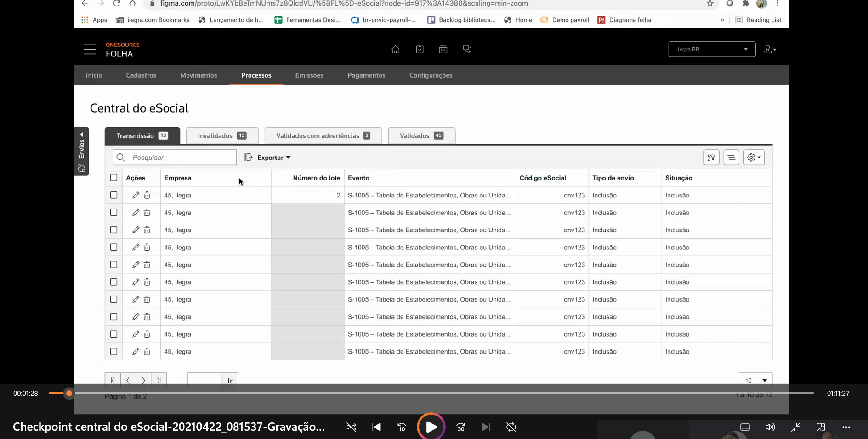Open the Movimentos menu
The image size is (868, 439).
pyautogui.click(x=199, y=75)
